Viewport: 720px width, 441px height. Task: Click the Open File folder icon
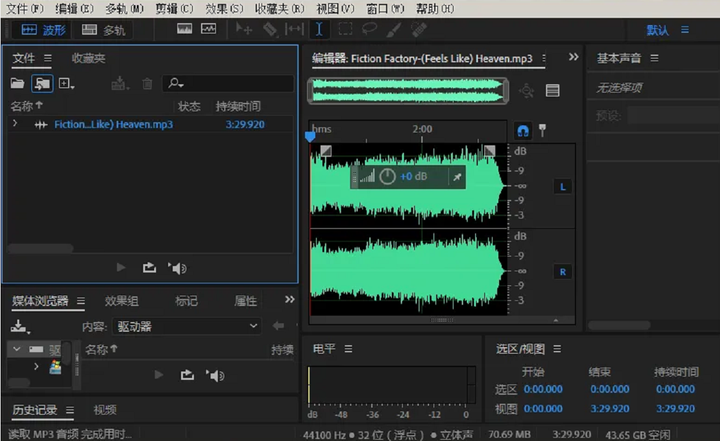[17, 84]
